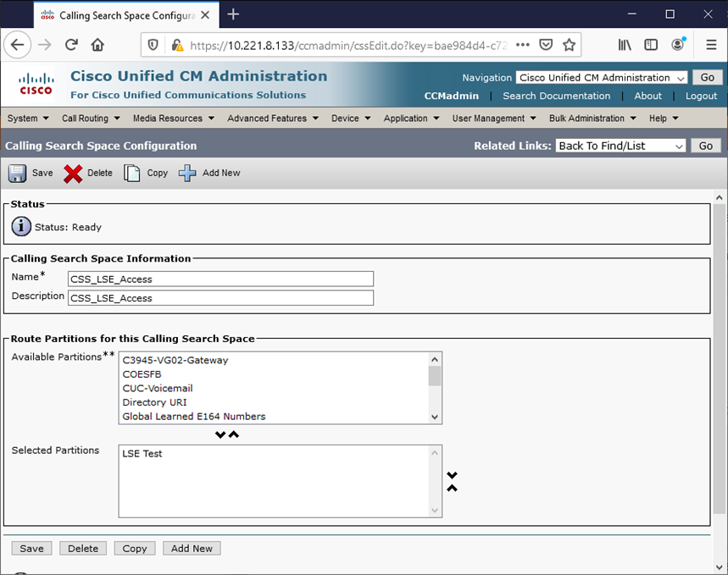Image resolution: width=728 pixels, height=575 pixels.
Task: Click the Copy pages icon
Action: tap(132, 173)
